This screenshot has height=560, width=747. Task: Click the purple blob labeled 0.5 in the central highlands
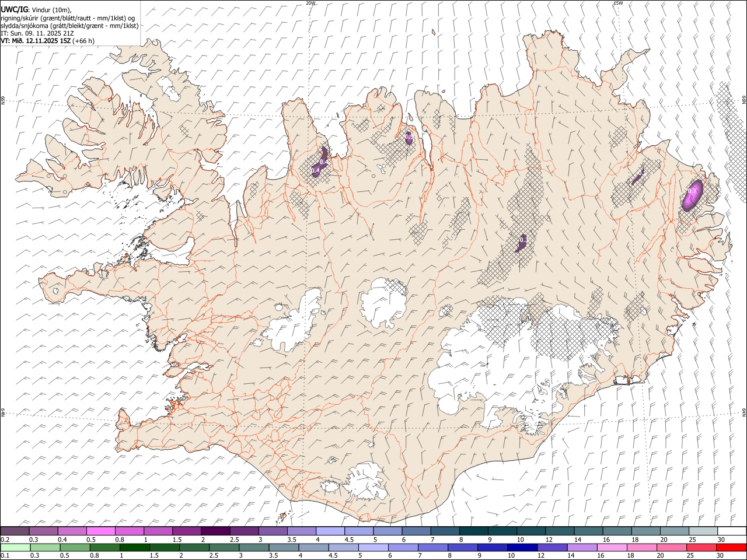(x=522, y=242)
